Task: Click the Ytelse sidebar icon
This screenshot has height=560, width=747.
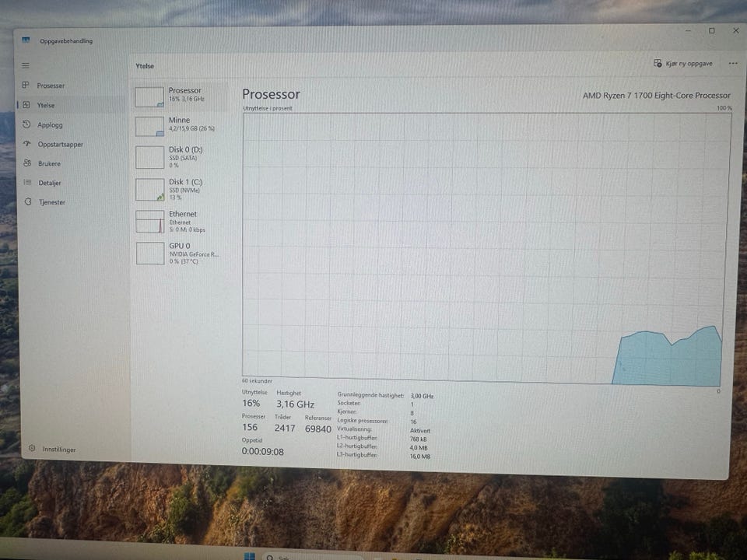Action: [x=26, y=105]
